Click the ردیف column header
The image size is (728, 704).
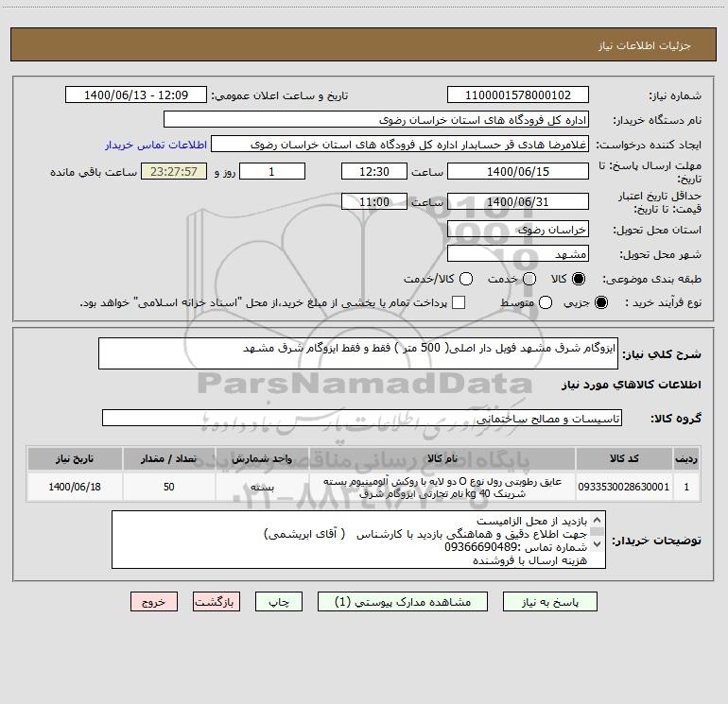(686, 459)
